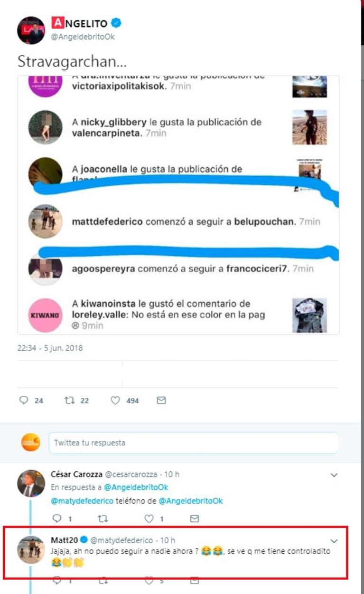Open more options chevron on César Carozza's tweet

click(x=334, y=475)
